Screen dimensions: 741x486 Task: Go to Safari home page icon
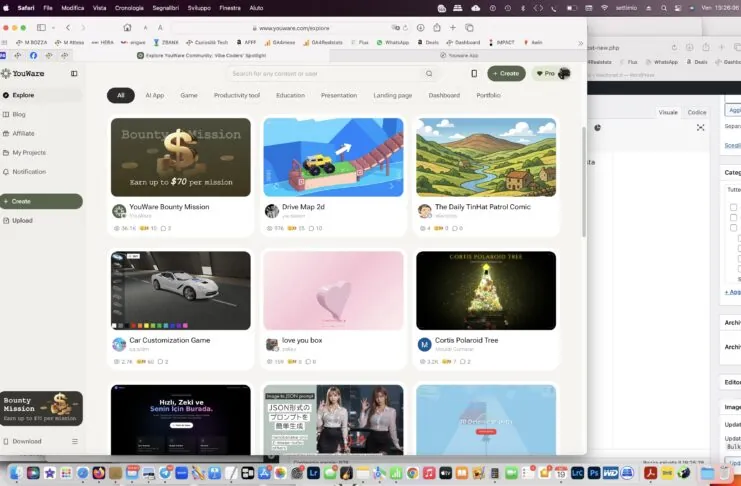pyautogui.click(x=127, y=27)
